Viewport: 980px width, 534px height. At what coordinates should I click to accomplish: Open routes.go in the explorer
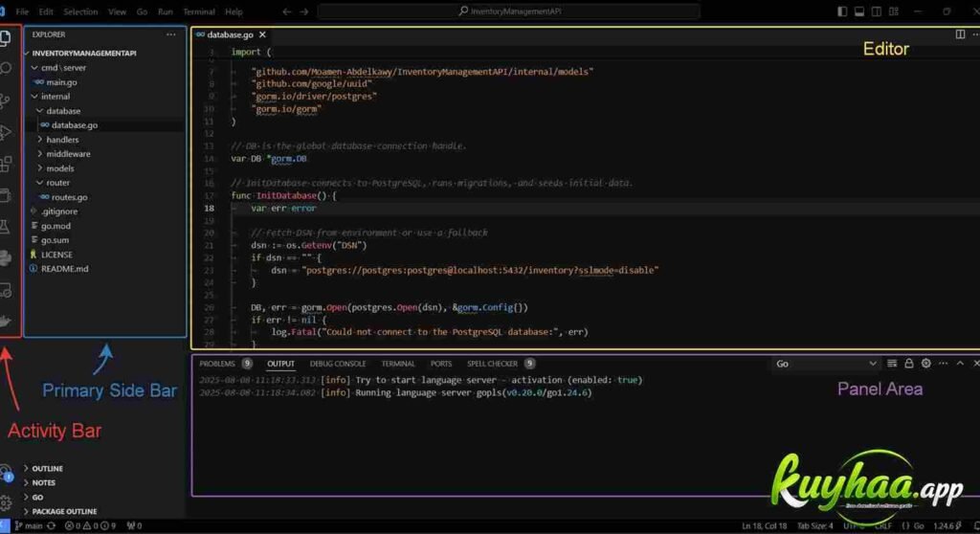tap(69, 197)
